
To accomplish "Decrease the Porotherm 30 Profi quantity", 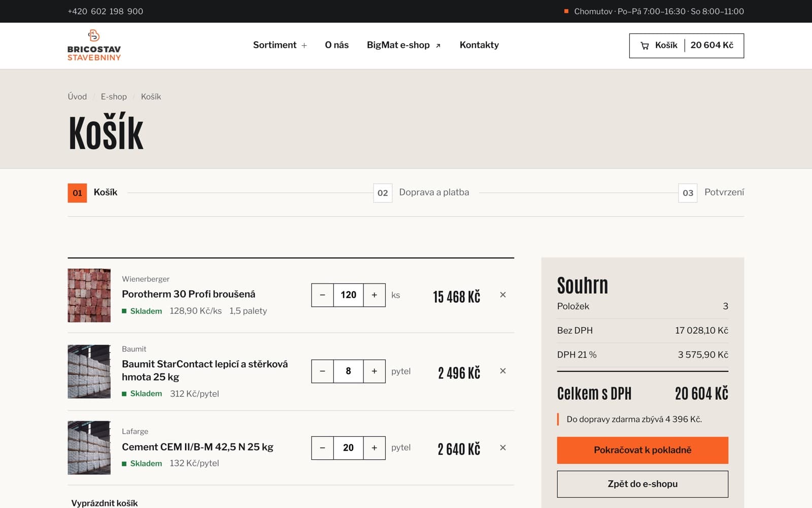I will [322, 295].
